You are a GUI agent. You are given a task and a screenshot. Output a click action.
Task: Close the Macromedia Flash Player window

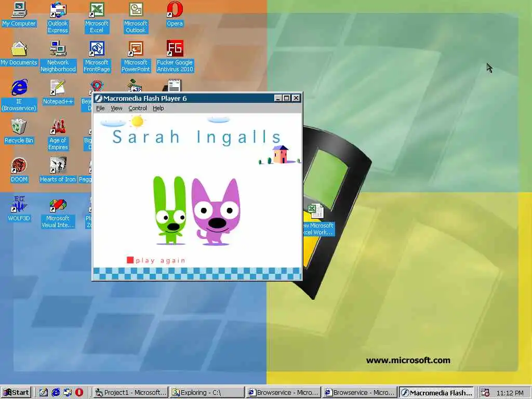tap(296, 98)
